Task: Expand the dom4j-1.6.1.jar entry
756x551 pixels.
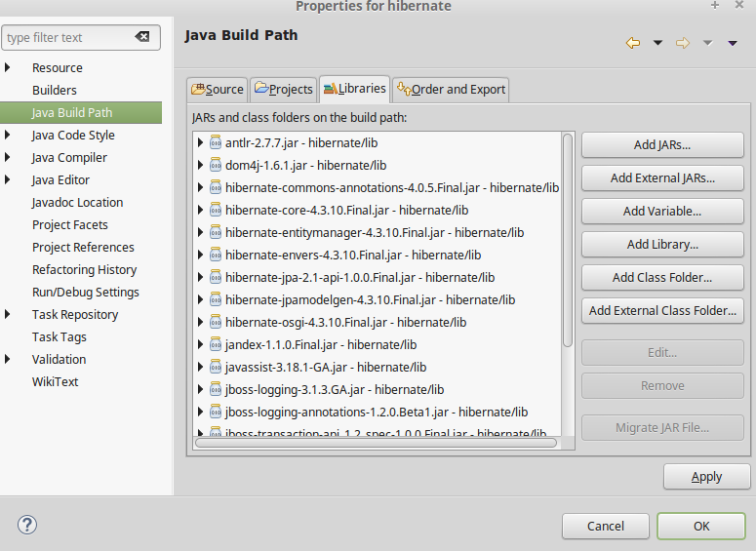Action: pyautogui.click(x=201, y=166)
